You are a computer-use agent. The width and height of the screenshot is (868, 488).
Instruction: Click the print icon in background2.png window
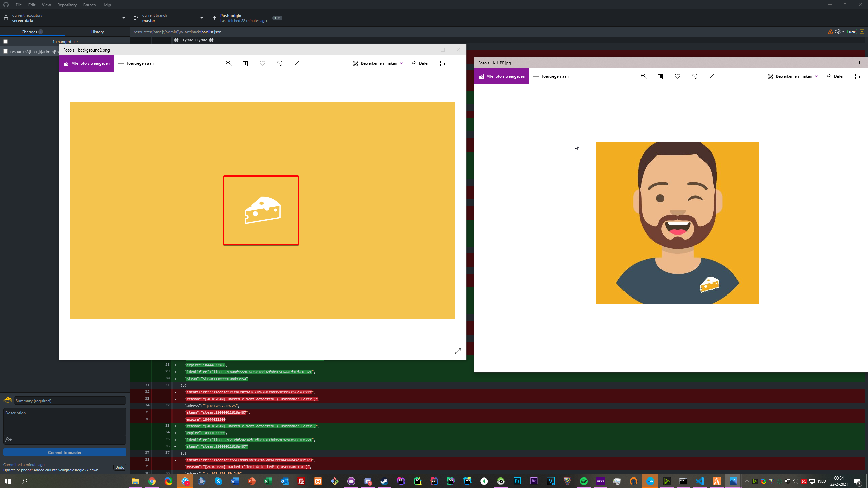pos(442,63)
